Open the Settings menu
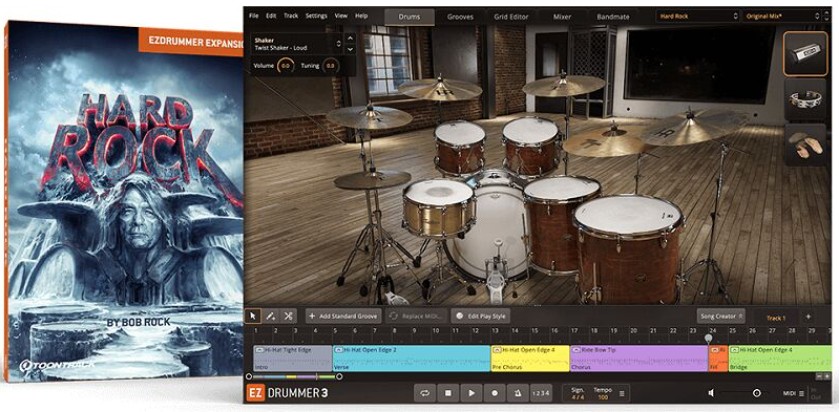Screen dimensions: 839x412 [x=316, y=16]
